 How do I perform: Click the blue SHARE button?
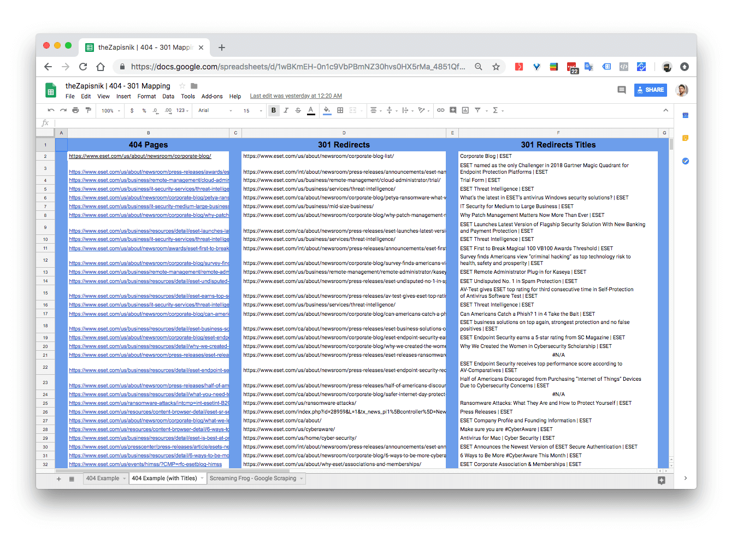point(650,90)
